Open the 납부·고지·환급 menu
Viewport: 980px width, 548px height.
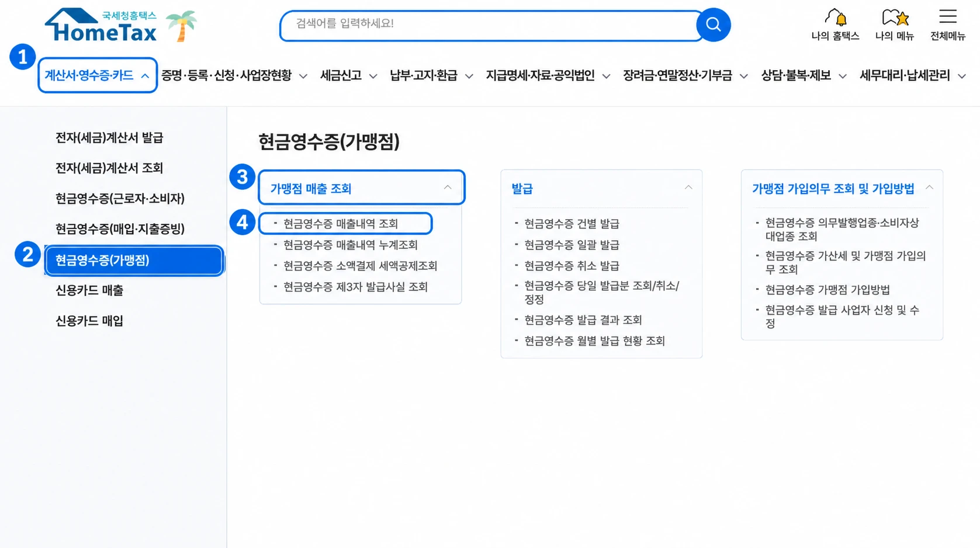pos(431,75)
